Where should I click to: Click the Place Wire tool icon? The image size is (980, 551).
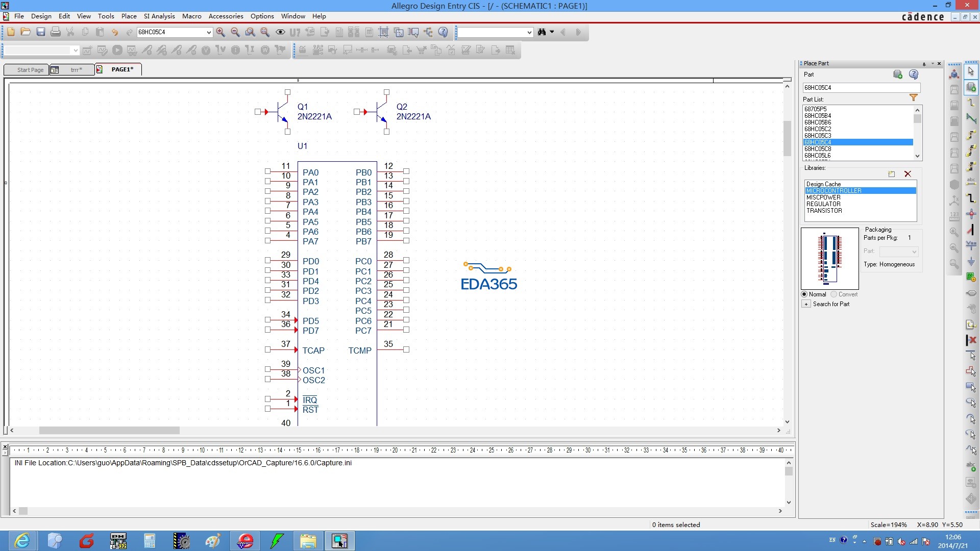click(971, 103)
